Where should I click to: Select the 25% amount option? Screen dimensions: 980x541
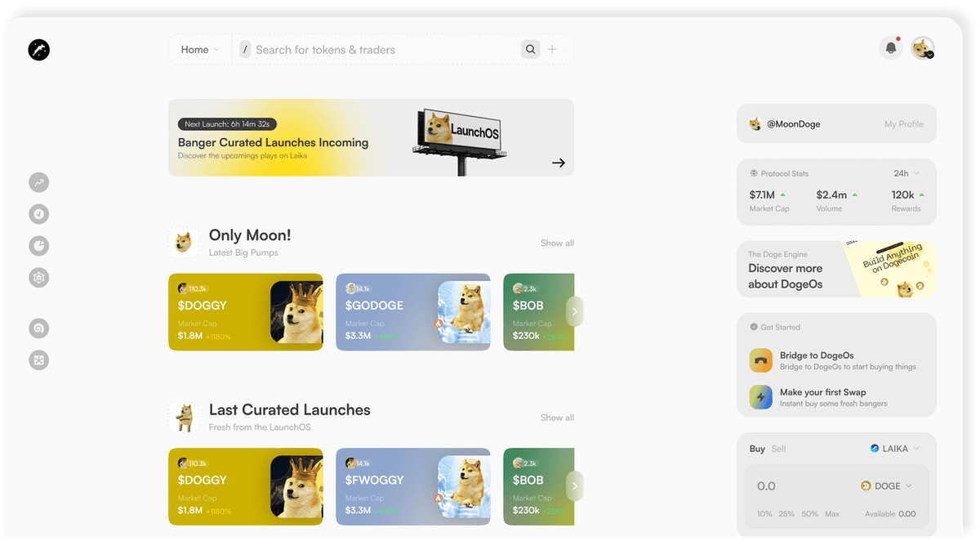[786, 514]
